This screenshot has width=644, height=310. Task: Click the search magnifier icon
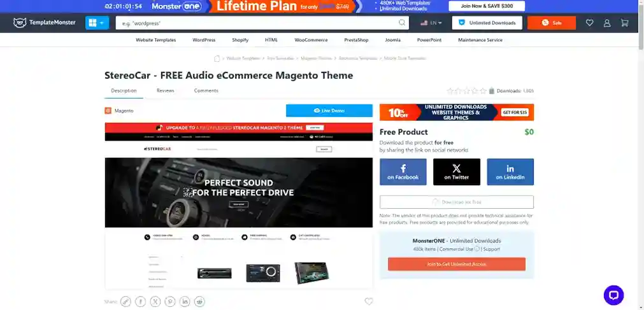[x=402, y=22]
